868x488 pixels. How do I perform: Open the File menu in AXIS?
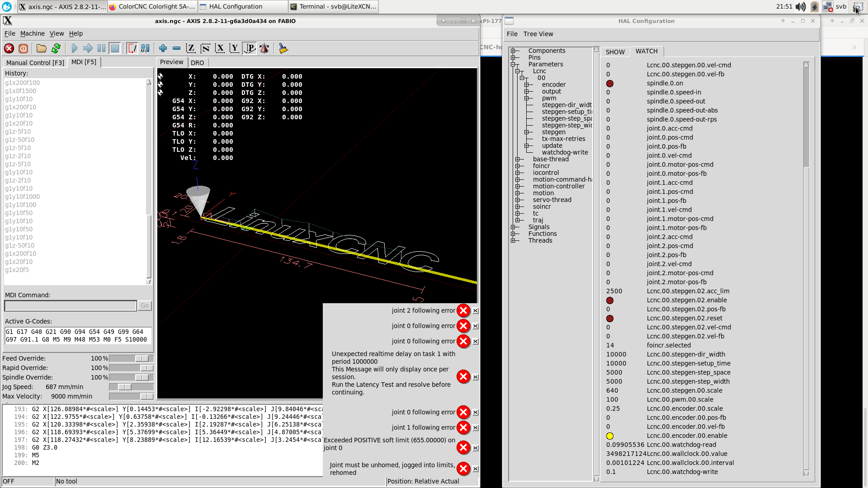click(9, 33)
